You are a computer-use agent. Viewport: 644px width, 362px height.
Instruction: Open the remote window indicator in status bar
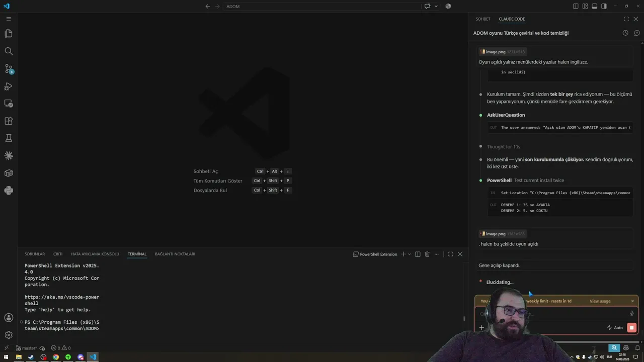(6, 348)
